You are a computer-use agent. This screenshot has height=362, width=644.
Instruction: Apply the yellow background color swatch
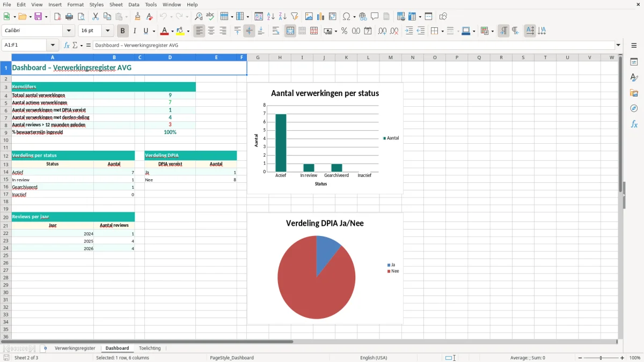point(181,31)
